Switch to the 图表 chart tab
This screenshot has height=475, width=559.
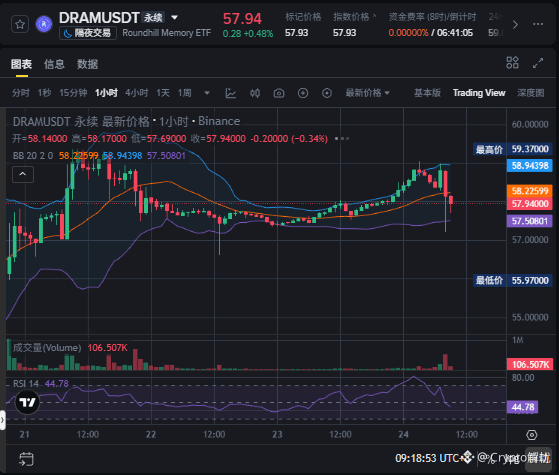point(21,64)
